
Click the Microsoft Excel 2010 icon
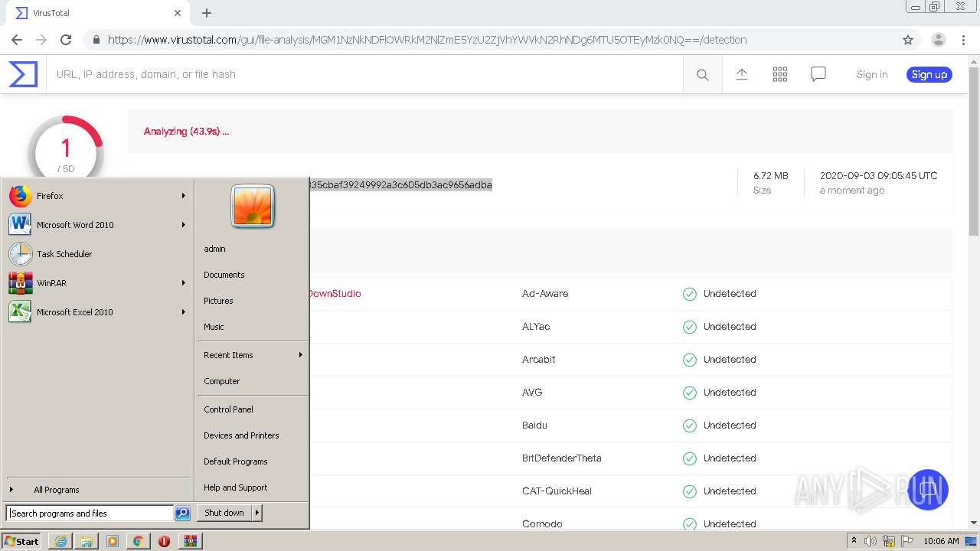point(20,312)
